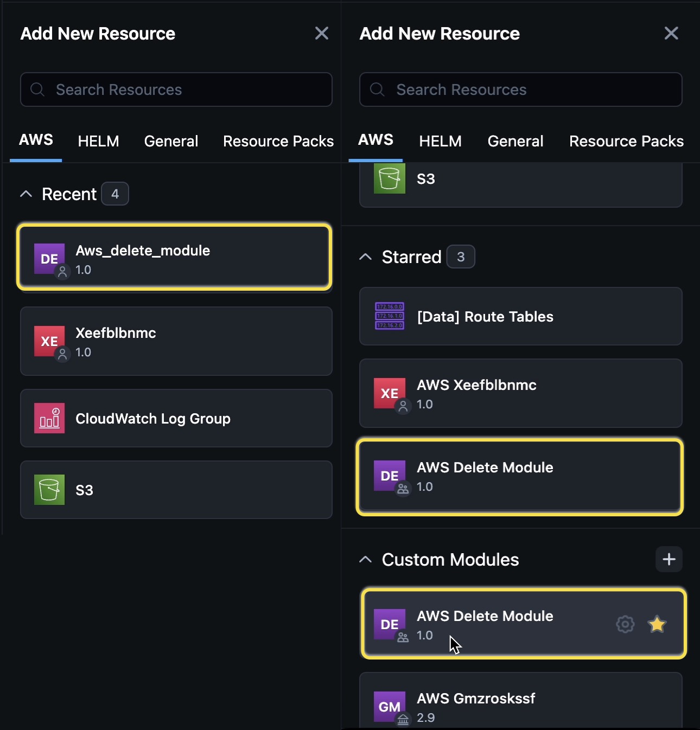Screen dimensions: 700x730
Task: Click the Aws_delete_module DE icon in Recent
Action: tap(49, 259)
